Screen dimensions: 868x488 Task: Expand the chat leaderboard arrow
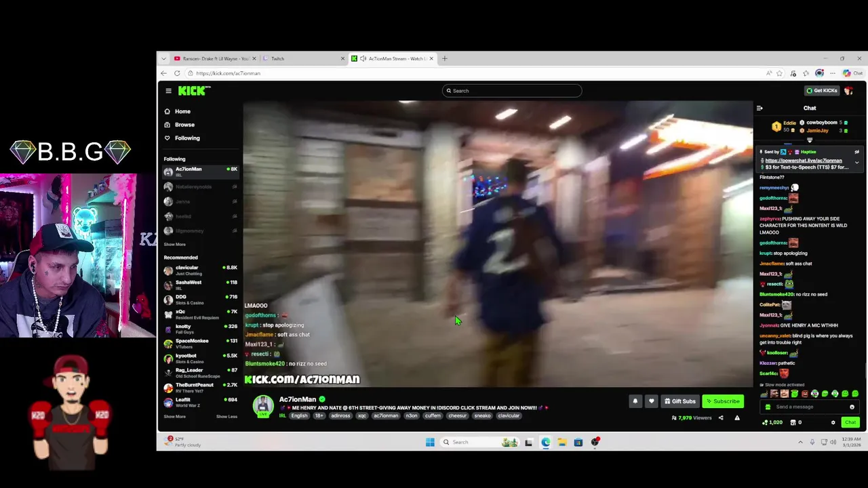[810, 140]
